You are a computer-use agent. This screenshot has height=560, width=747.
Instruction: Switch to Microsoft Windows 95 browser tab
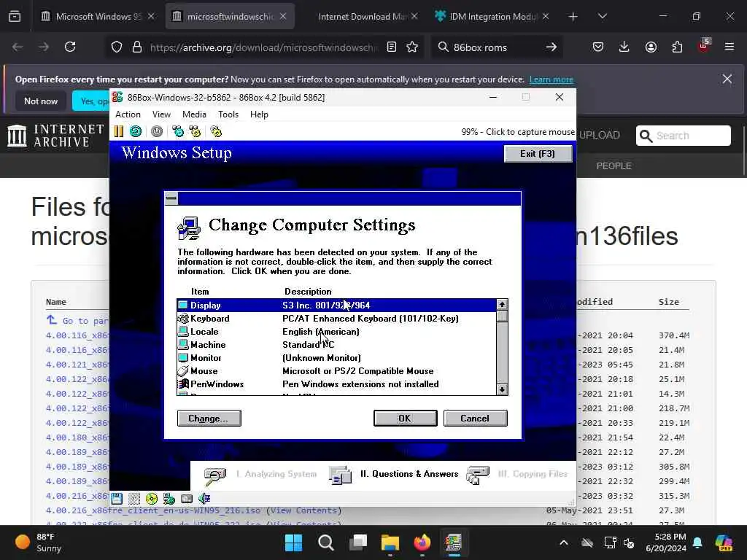[x=97, y=17]
